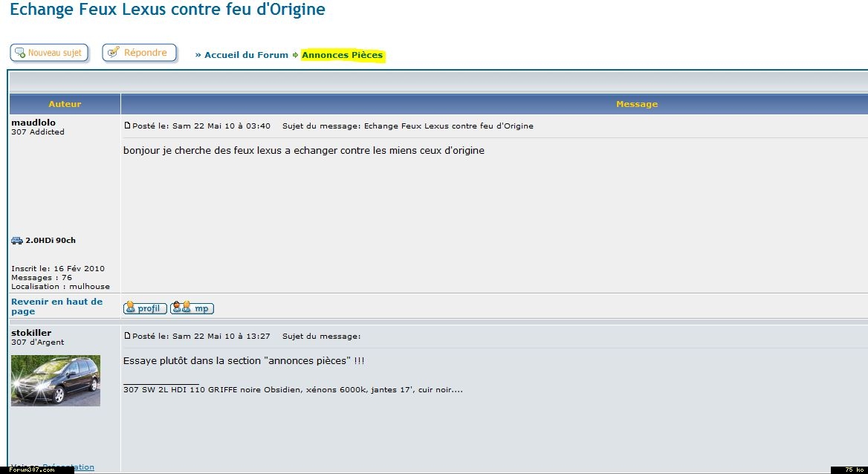Open the topic title Echange Feux Lexus link
This screenshot has width=868, height=474.
pos(167,10)
